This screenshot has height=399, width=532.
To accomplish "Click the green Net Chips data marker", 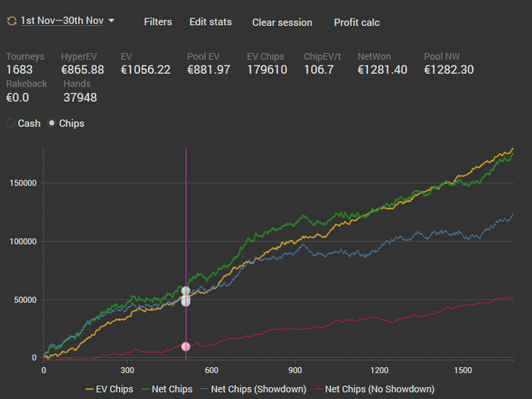I will coord(185,291).
